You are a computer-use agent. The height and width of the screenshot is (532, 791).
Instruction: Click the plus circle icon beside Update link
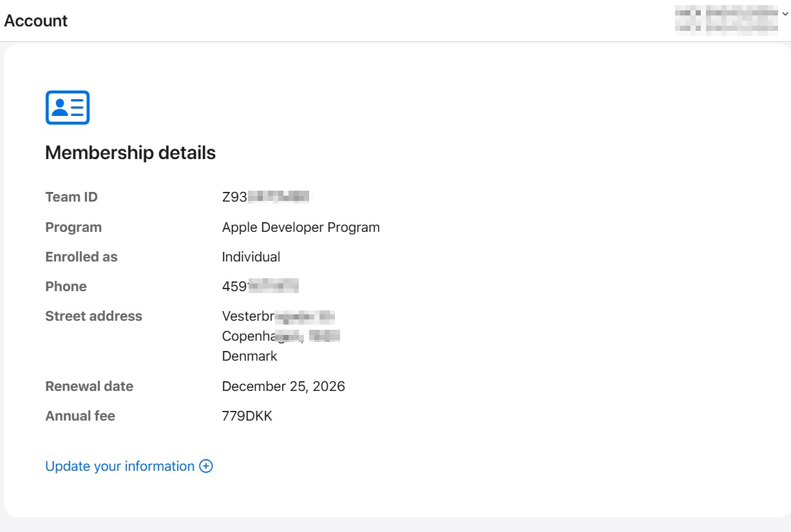(206, 466)
